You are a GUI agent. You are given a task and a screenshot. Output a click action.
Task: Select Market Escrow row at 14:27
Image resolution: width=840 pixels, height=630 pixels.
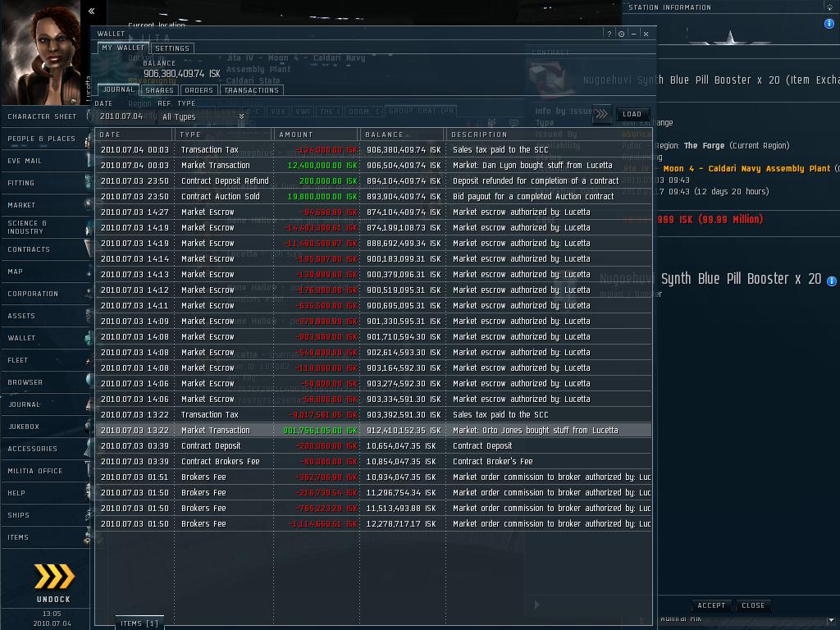point(373,212)
